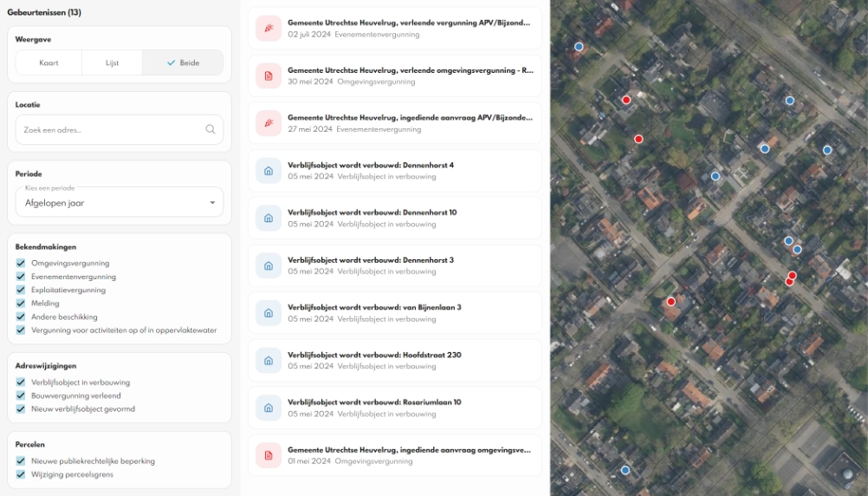Switch view to Lijst
Image resolution: width=868 pixels, height=496 pixels.
[112, 62]
